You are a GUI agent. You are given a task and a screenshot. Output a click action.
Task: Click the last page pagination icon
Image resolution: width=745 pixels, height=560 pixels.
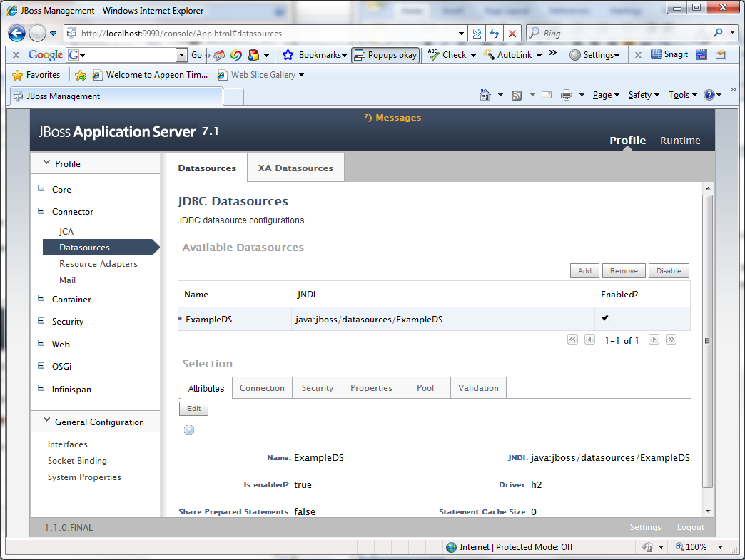tap(671, 340)
